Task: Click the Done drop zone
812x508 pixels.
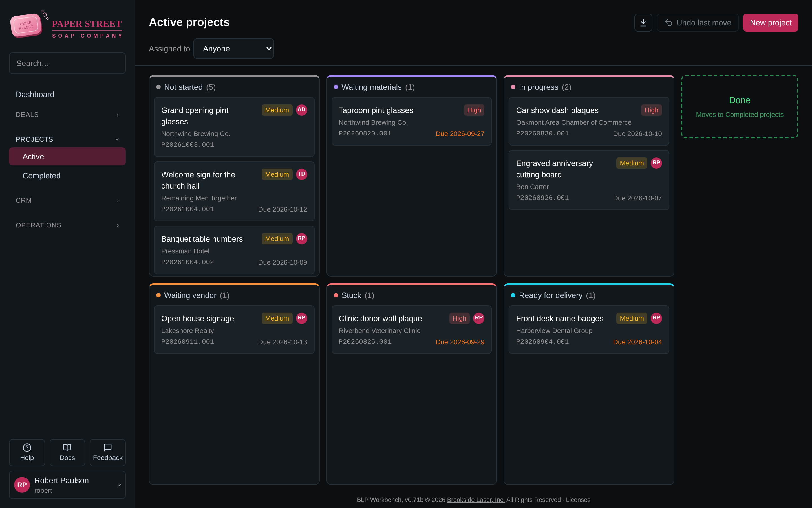Action: pyautogui.click(x=740, y=106)
